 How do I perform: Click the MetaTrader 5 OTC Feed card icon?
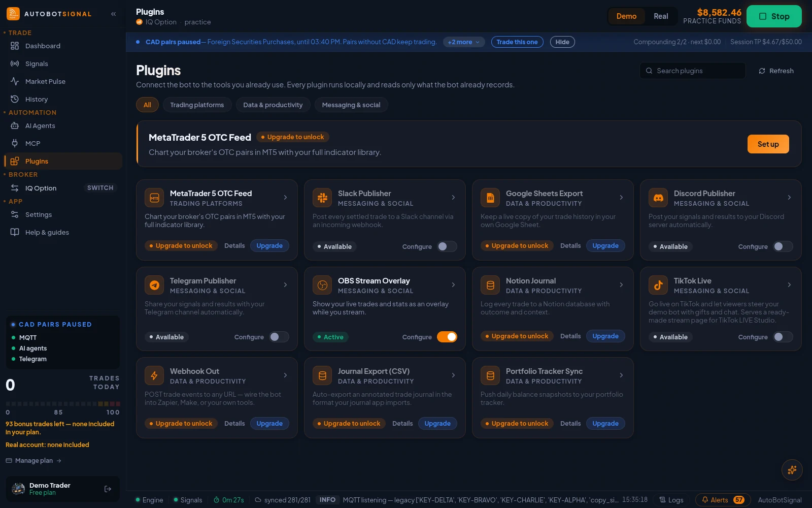pyautogui.click(x=154, y=198)
